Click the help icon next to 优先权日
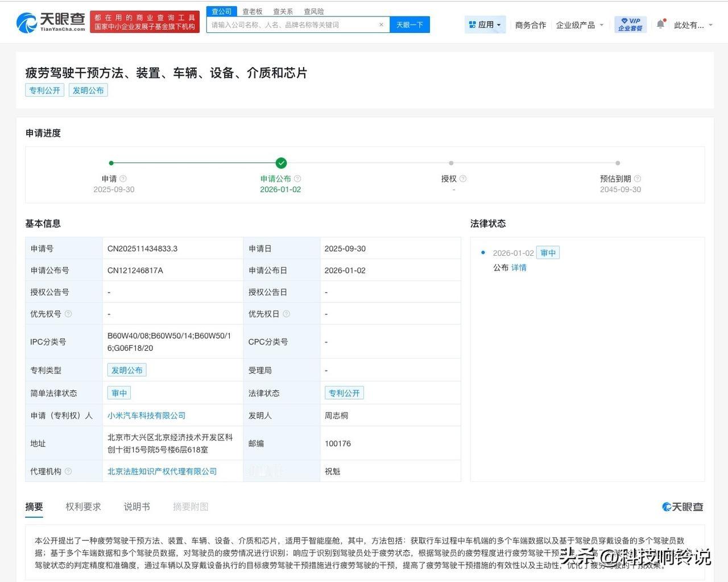This screenshot has height=582, width=728. point(286,313)
